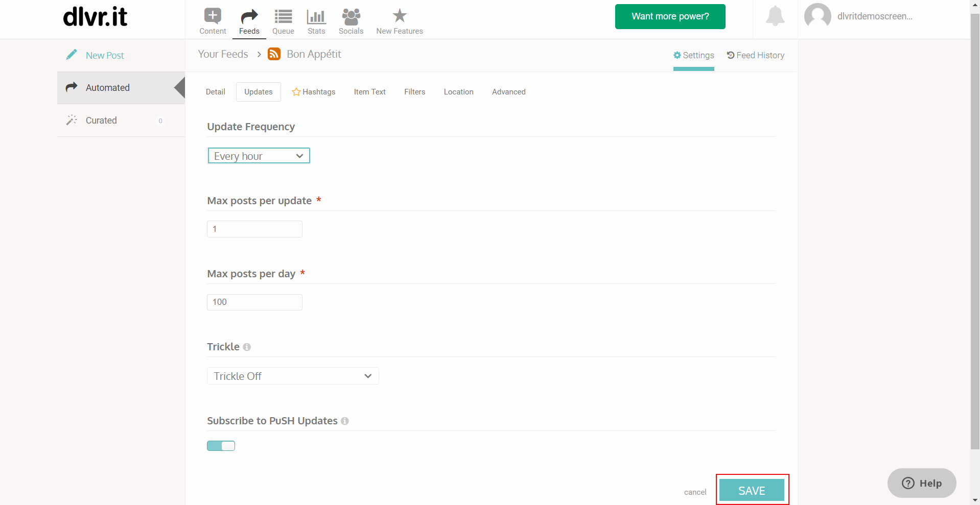
Task: Switch to the Advanced tab
Action: [x=509, y=92]
